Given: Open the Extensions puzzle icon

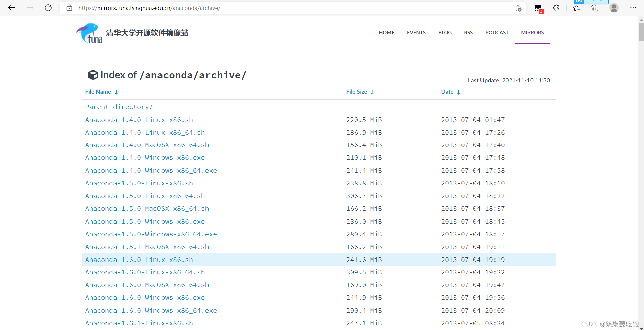Looking at the screenshot, I should [x=556, y=8].
